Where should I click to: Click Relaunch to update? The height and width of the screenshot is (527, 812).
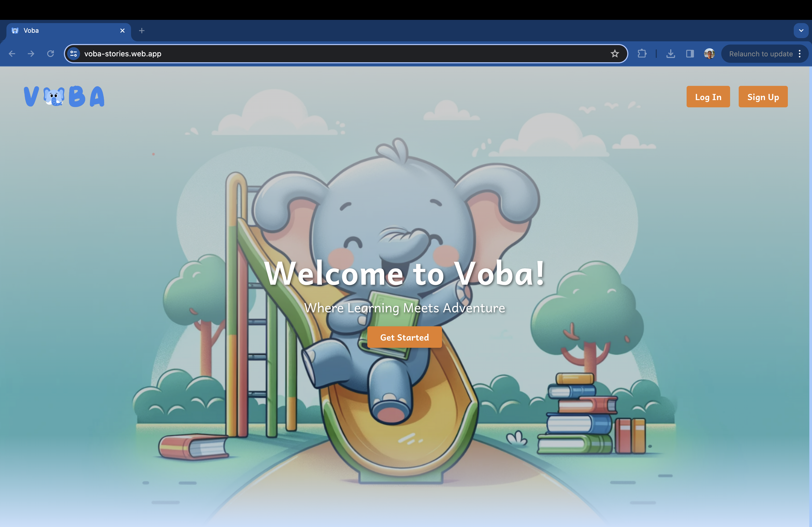[760, 54]
